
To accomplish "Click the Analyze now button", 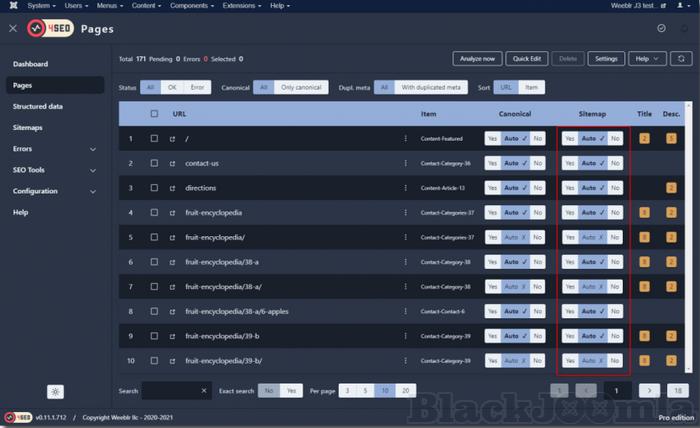I will point(477,59).
